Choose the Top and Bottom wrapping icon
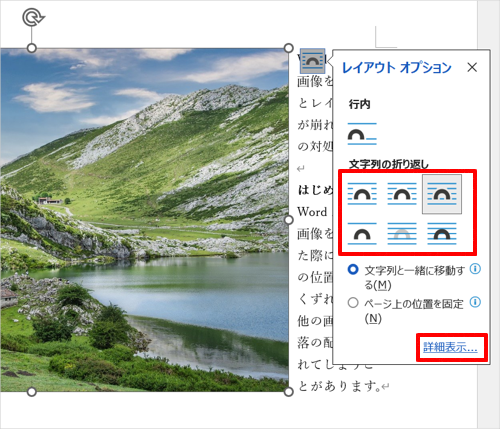The width and height of the screenshot is (500, 429). pyautogui.click(x=362, y=234)
